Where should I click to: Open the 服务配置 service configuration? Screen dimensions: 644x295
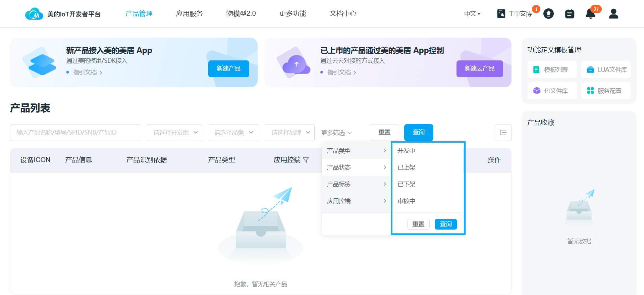[606, 91]
